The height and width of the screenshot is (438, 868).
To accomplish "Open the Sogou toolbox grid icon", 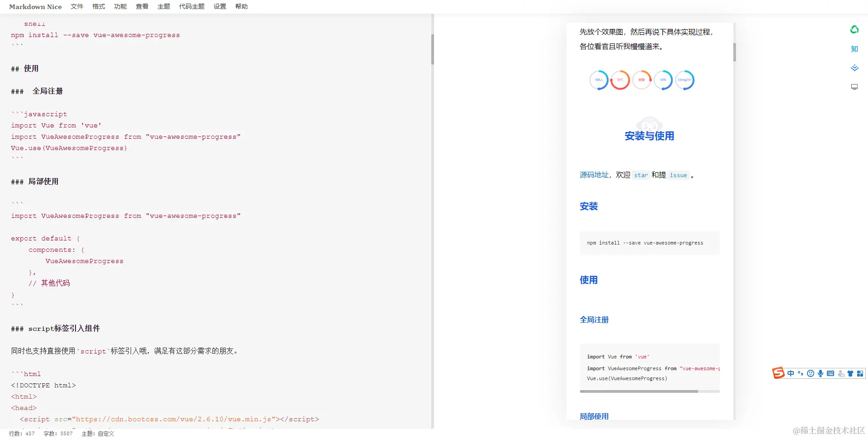I will [x=860, y=373].
